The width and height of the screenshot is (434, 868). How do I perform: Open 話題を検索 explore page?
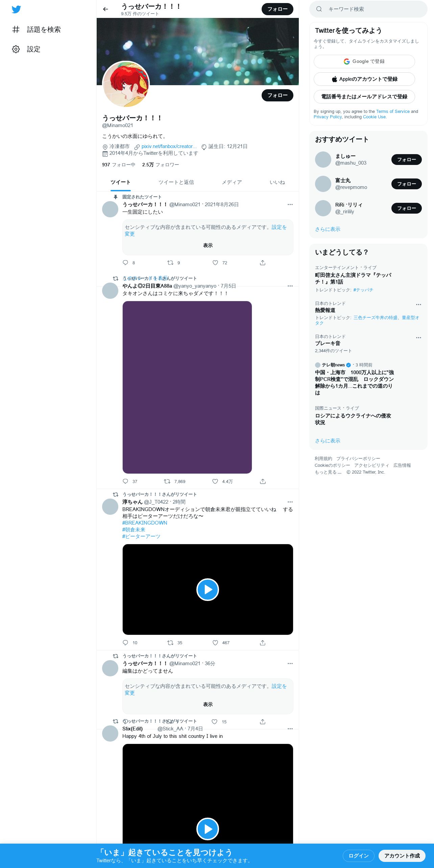[37, 30]
